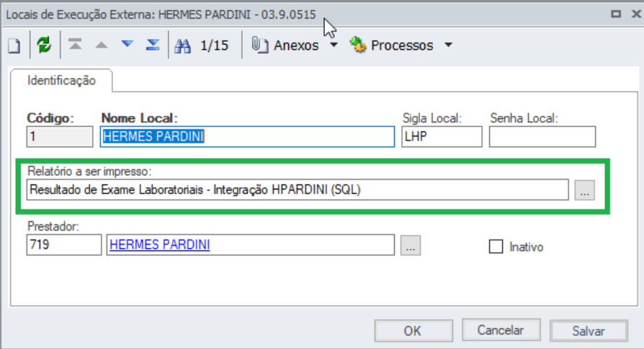Click the Sigla Local field
Image resolution: width=644 pixels, height=349 pixels.
tap(442, 136)
